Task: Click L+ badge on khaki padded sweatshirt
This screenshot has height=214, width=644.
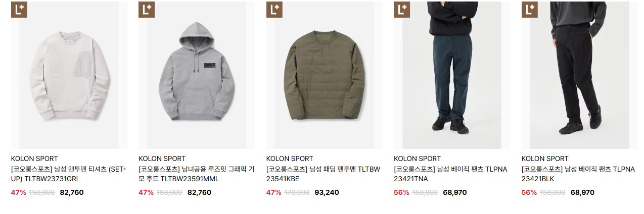Action: tap(274, 10)
